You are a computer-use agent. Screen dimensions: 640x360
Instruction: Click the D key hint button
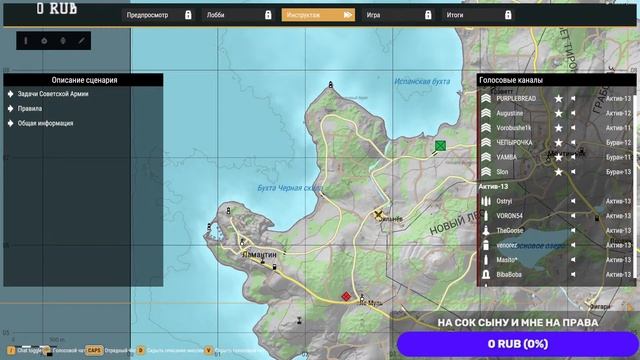click(x=140, y=350)
